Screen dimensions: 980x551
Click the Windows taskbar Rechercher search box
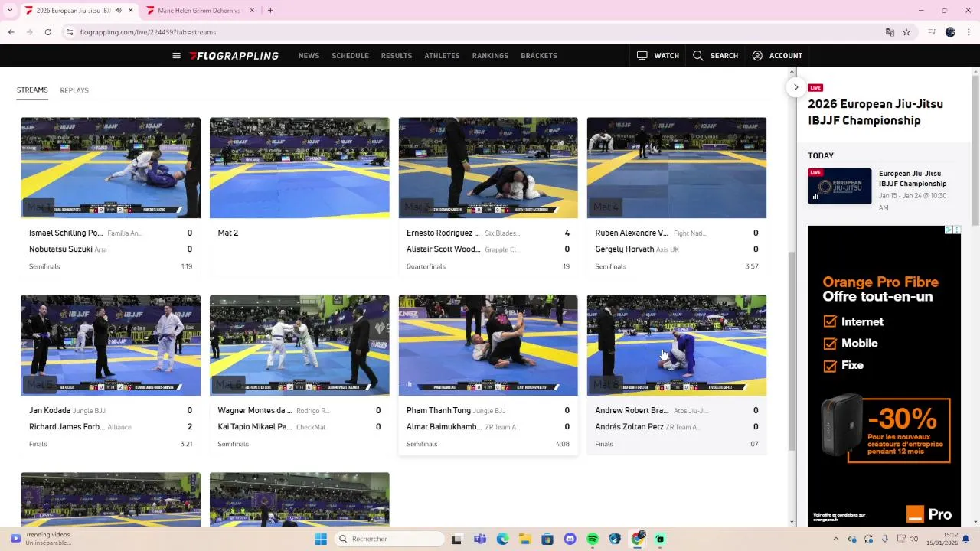pos(389,539)
